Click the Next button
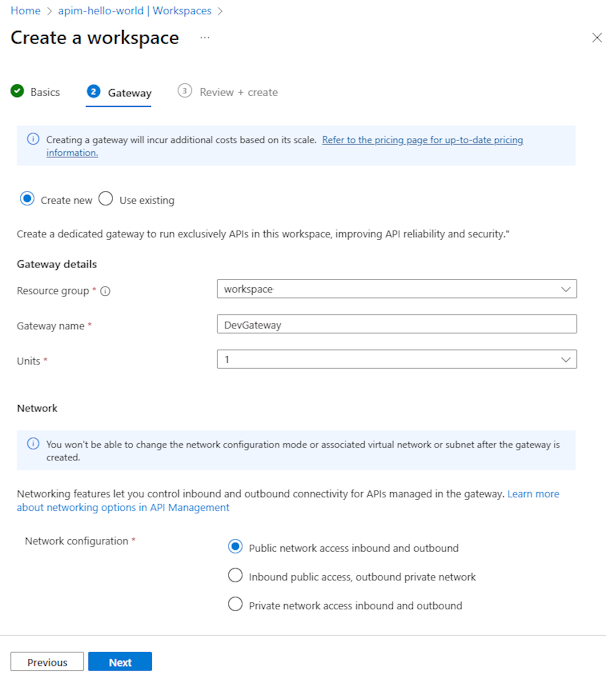This screenshot has width=606, height=675. [x=120, y=662]
